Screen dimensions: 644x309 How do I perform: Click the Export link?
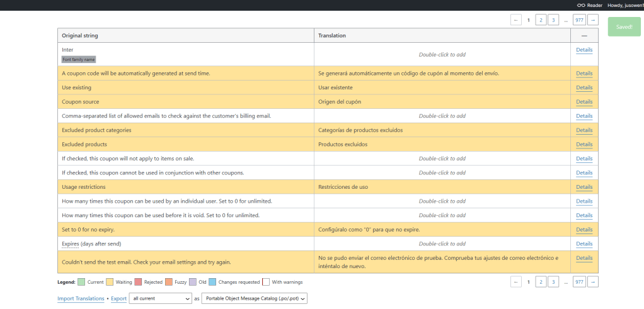(x=118, y=299)
